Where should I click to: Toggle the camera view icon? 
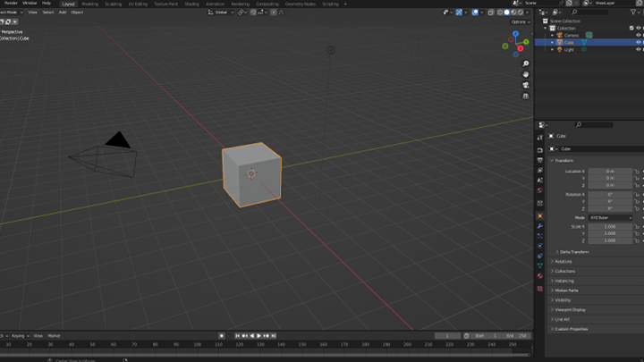coord(526,85)
